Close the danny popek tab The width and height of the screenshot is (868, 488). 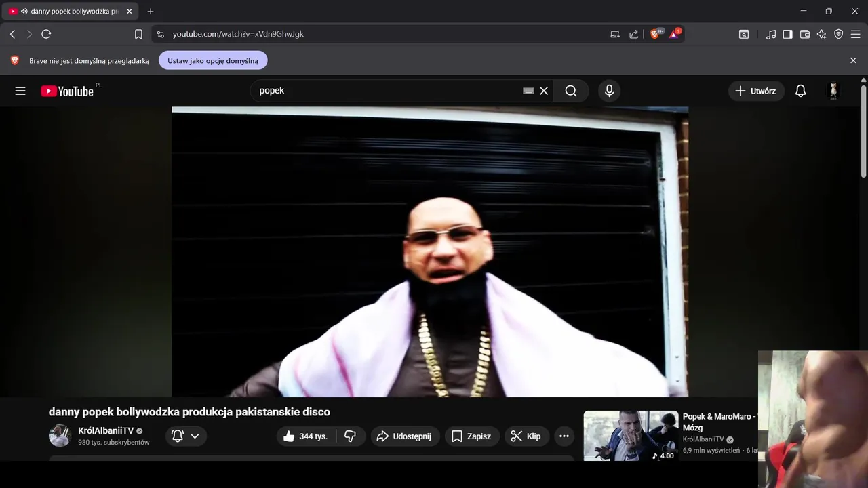pyautogui.click(x=130, y=12)
